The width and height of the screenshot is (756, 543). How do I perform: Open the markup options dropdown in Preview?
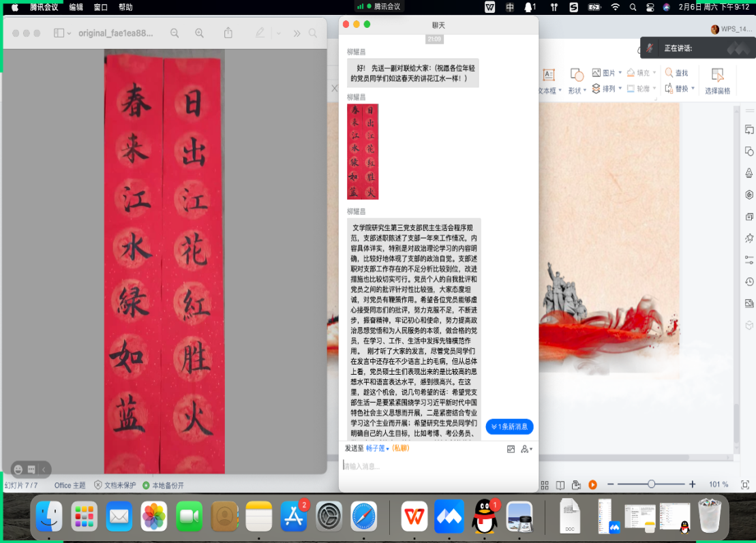point(279,34)
